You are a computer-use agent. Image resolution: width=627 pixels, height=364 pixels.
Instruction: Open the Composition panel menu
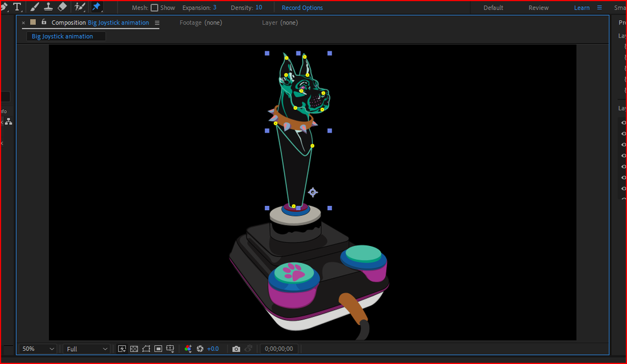[x=157, y=23]
